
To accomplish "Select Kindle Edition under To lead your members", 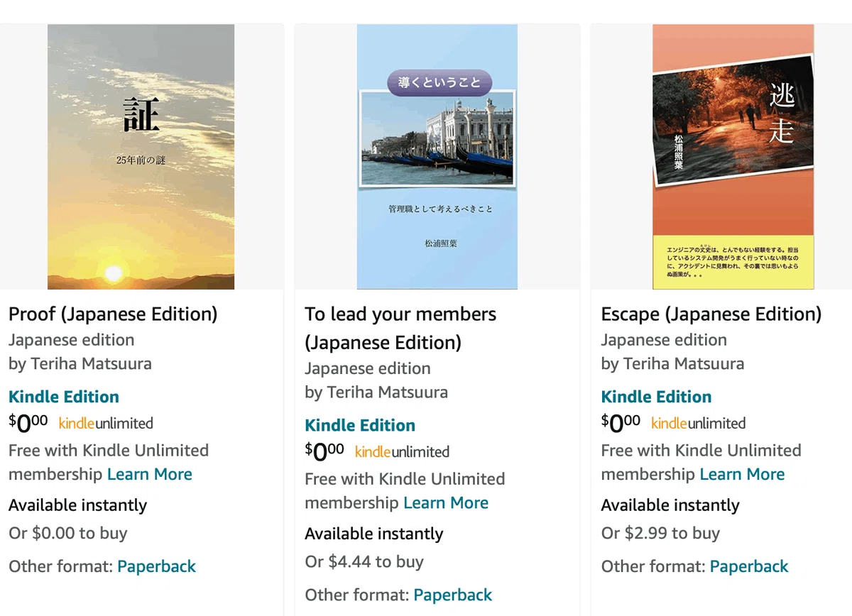I will click(360, 425).
